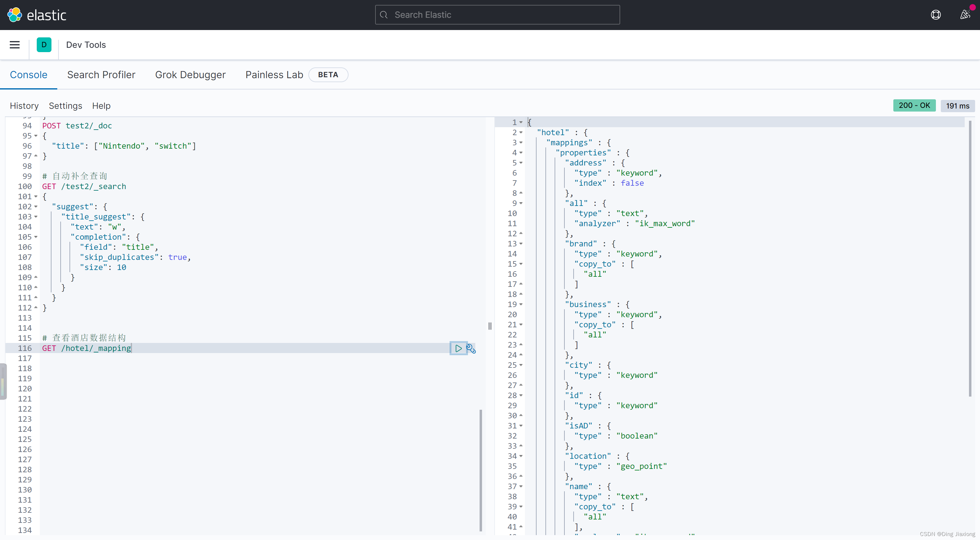The width and height of the screenshot is (980, 540).
Task: Click the "field": "title" line
Action: [119, 247]
